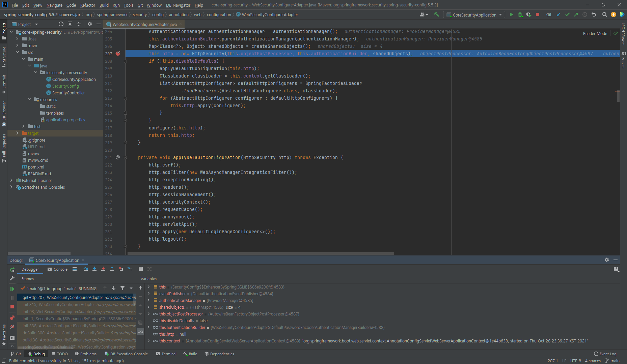Toggle Mute Breakpoints in debug toolbar
The width and height of the screenshot is (627, 364).
coord(12,327)
